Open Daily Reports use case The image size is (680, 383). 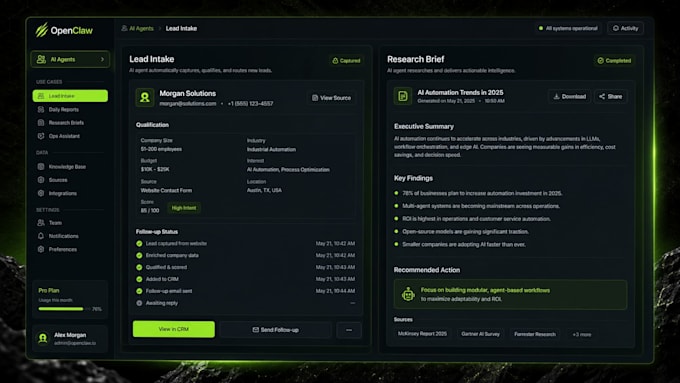[x=63, y=109]
